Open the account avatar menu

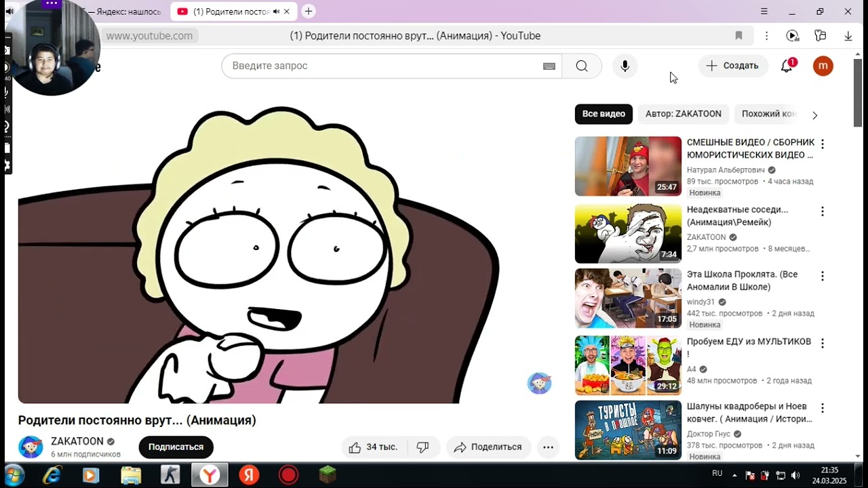pyautogui.click(x=823, y=66)
